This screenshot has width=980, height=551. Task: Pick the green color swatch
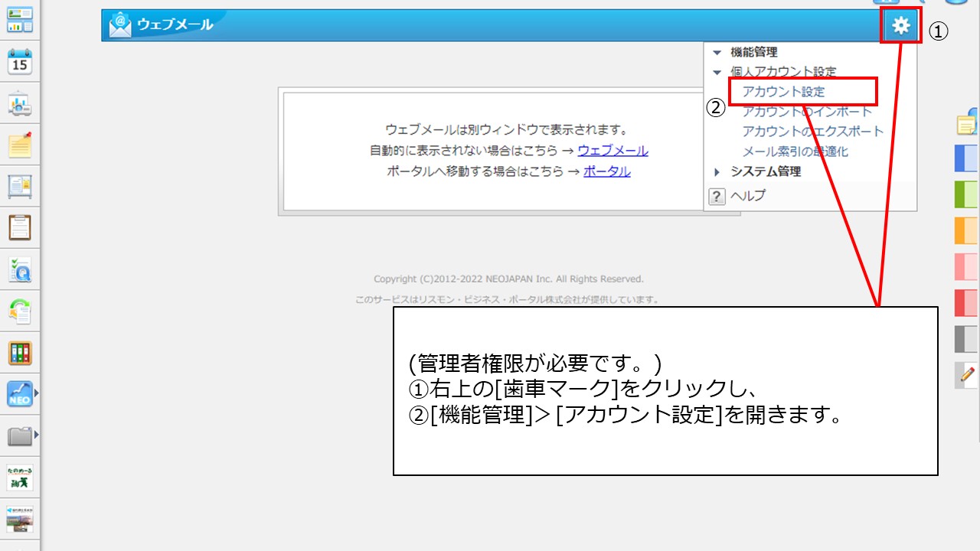pos(966,194)
